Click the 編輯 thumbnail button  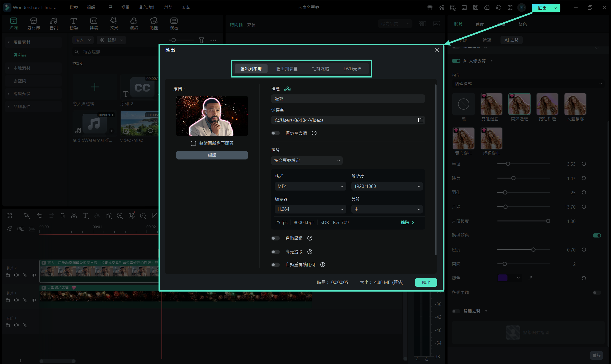point(212,155)
